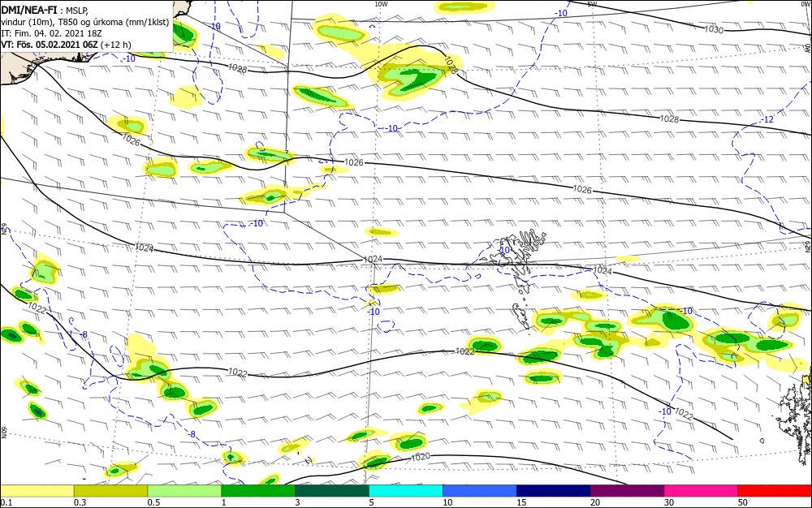Pick the cyan 5–10 legend swatch
Screen dimensions: 812x508
tap(406, 490)
